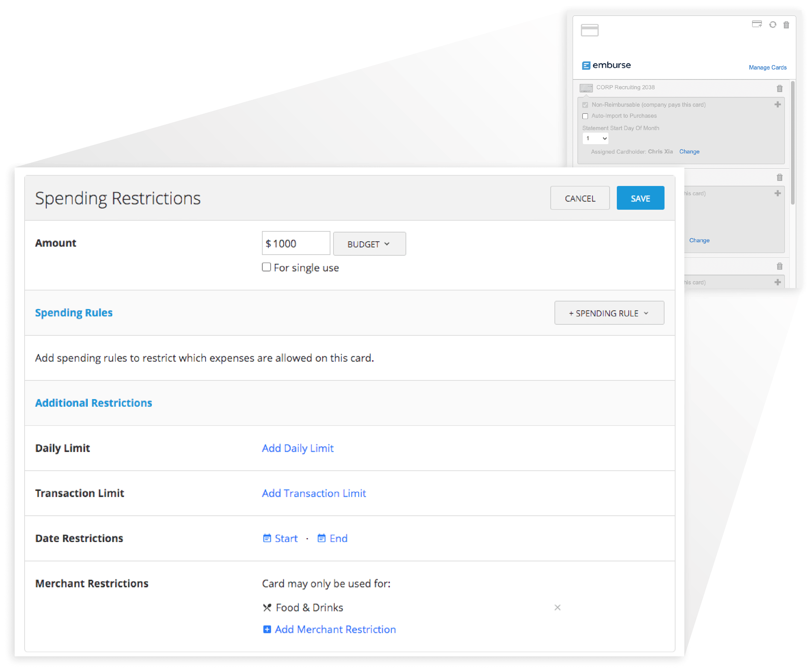Remove the Food & Drinks merchant restriction
Screen dimensions: 812x671
click(557, 607)
